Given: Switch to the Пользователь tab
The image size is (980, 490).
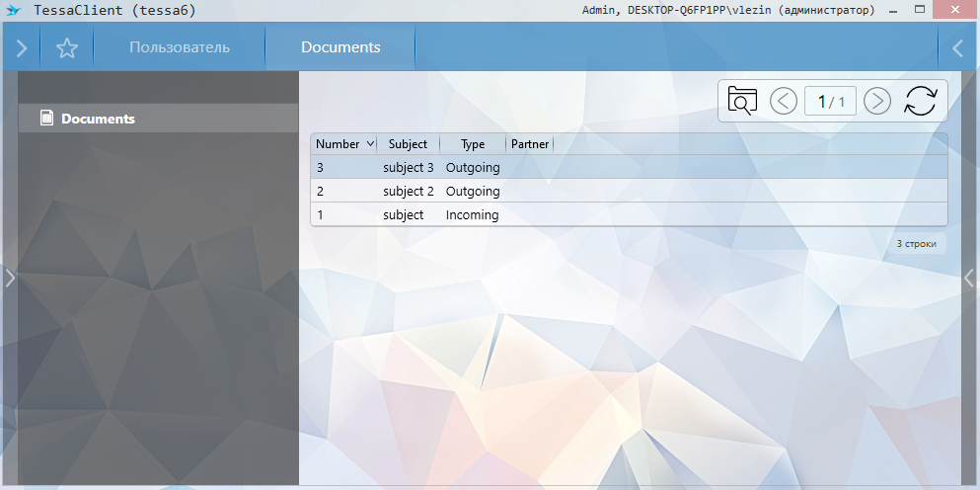Looking at the screenshot, I should [x=180, y=47].
